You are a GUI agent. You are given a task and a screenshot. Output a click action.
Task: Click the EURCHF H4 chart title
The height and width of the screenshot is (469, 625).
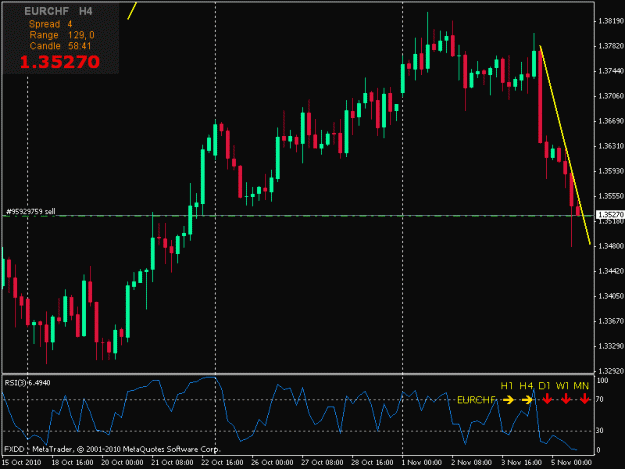58,11
